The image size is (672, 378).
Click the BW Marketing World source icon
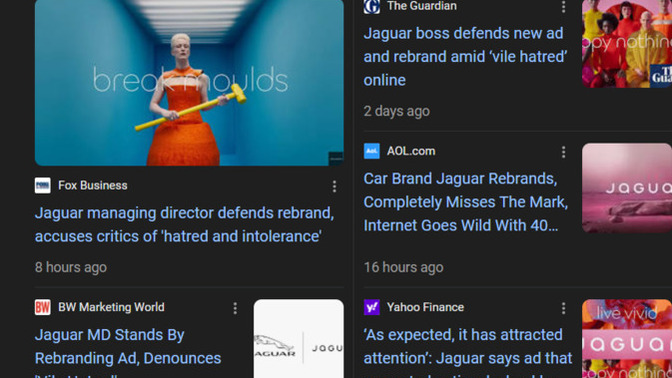tap(42, 307)
